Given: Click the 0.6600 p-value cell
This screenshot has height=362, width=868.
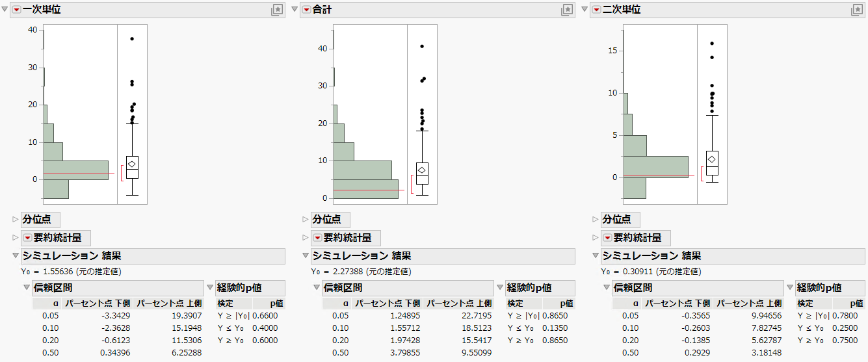Looking at the screenshot, I should pos(266,315).
